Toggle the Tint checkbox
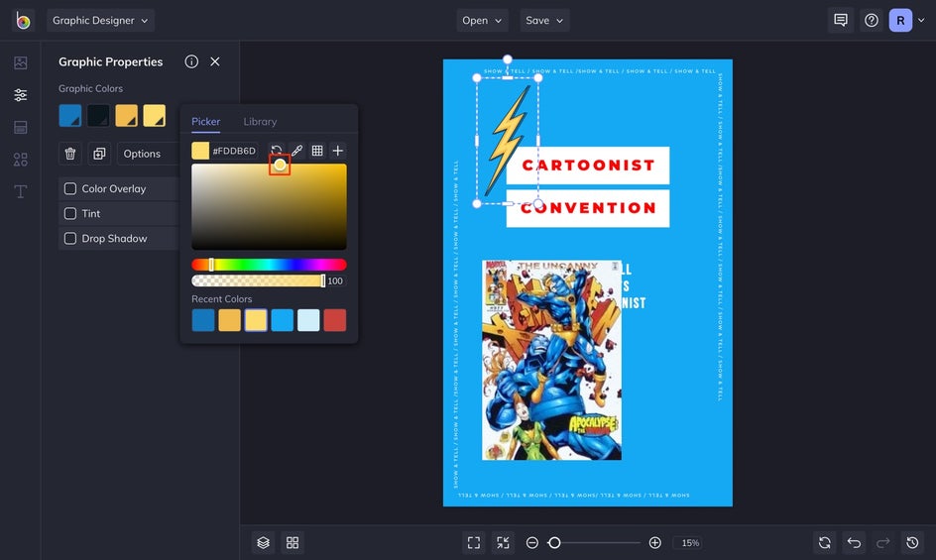The height and width of the screenshot is (560, 936). pyautogui.click(x=70, y=213)
